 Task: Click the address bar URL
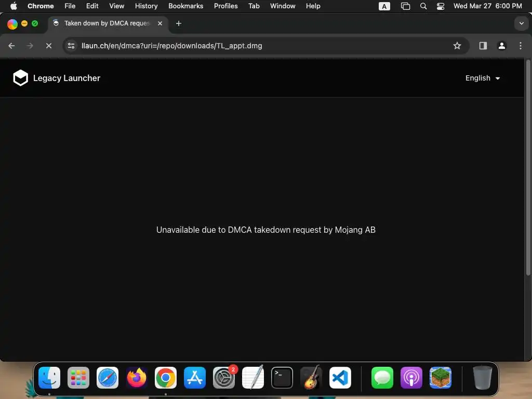tap(171, 46)
